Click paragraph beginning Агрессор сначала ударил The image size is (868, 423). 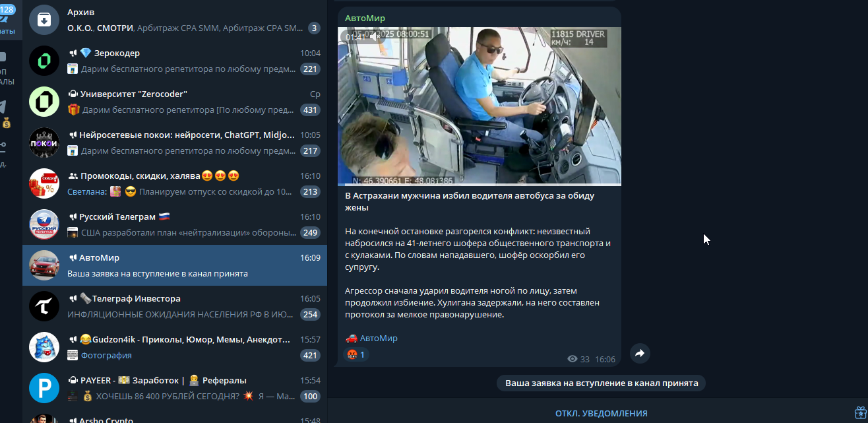(x=472, y=302)
